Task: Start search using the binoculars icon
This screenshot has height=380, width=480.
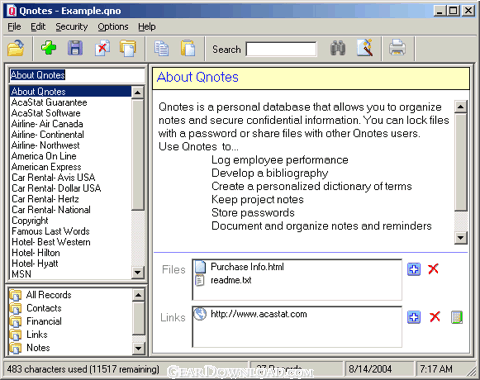Action: 338,48
